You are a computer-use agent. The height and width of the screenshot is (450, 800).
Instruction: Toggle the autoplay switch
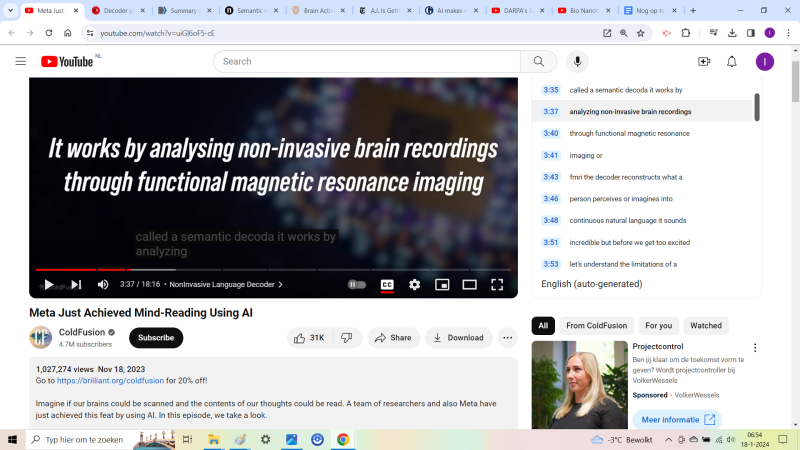(x=357, y=284)
